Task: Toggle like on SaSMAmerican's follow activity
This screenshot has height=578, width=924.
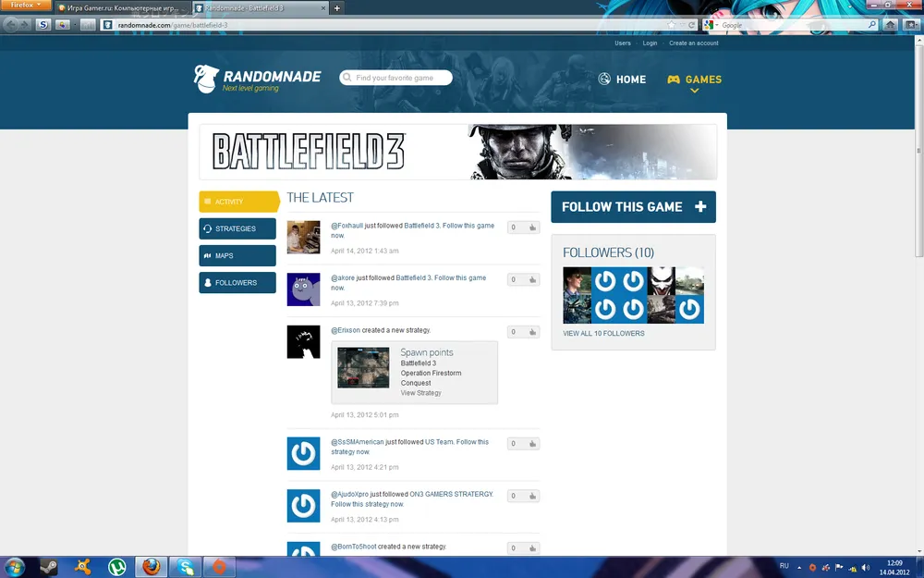Action: pyautogui.click(x=532, y=444)
